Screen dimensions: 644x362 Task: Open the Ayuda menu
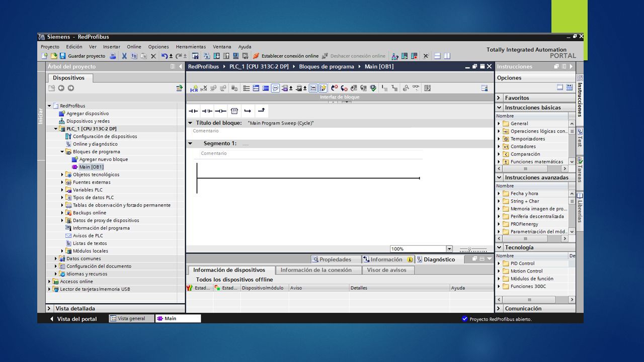[245, 47]
